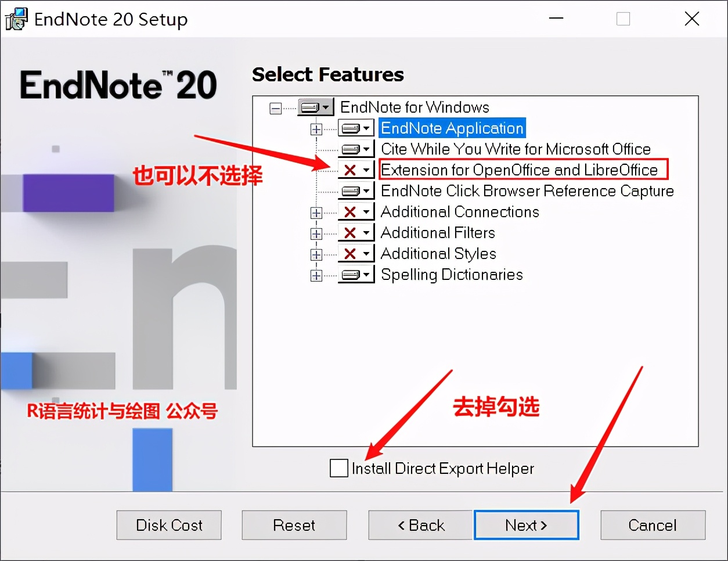Click the drive icon beside EndNote for Windows
The height and width of the screenshot is (561, 728).
tap(311, 107)
